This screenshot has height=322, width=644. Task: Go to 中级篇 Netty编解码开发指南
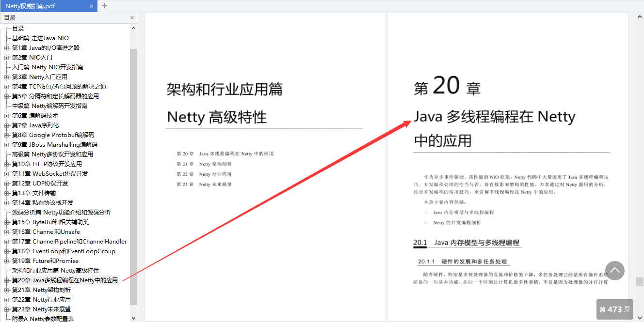[49, 106]
